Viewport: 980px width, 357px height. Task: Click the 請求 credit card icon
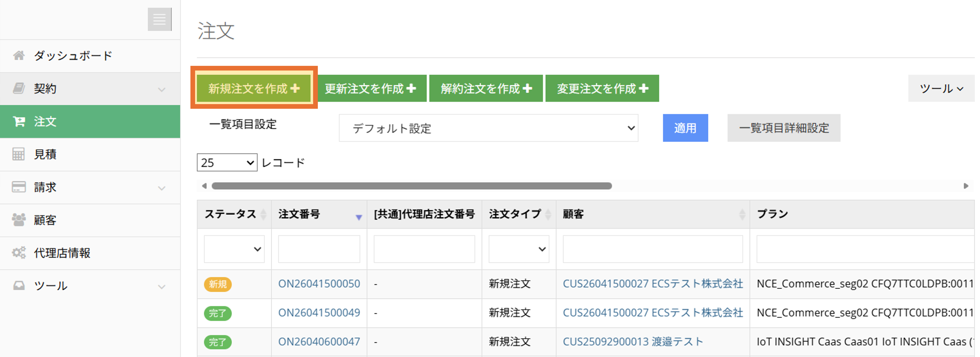pos(19,187)
